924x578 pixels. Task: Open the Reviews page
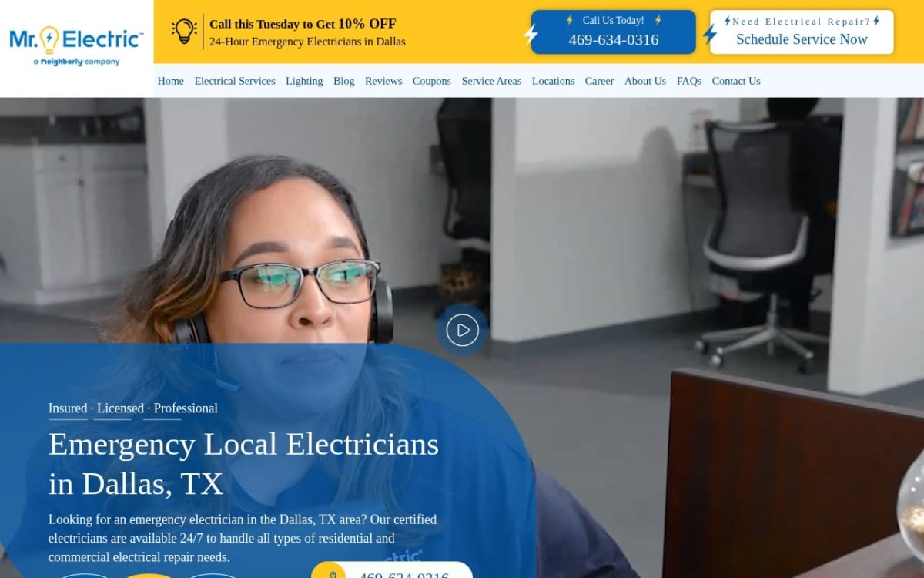(383, 81)
